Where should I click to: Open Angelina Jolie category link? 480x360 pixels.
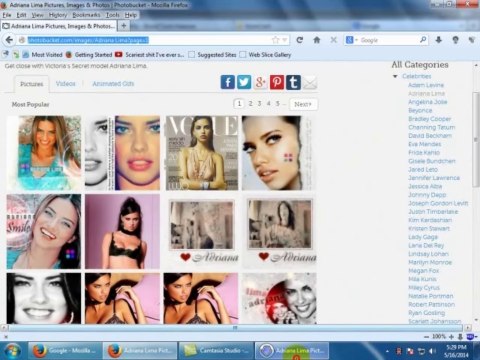tap(428, 102)
